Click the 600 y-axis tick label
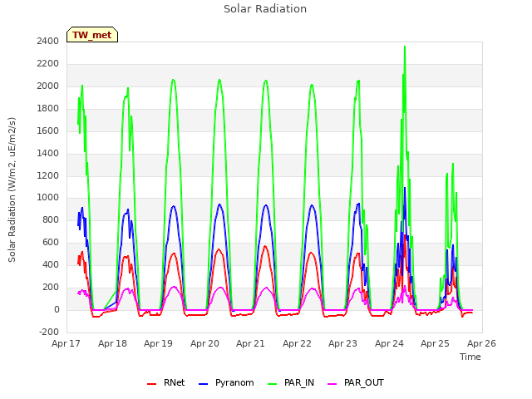 51,242
